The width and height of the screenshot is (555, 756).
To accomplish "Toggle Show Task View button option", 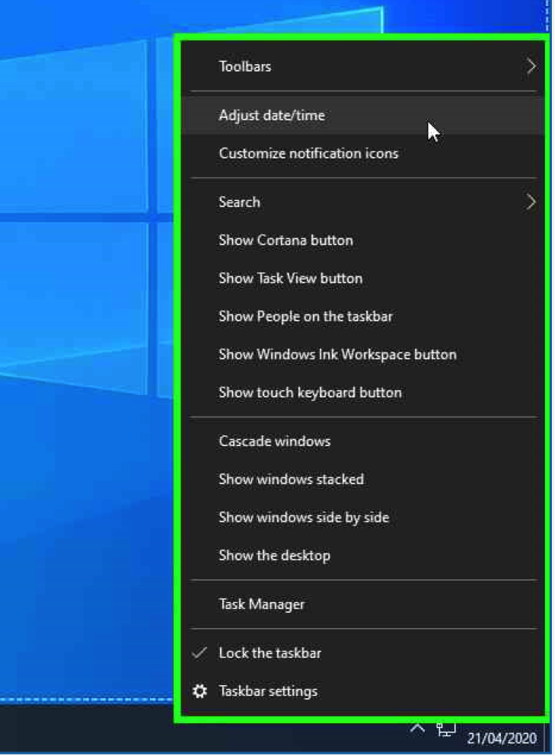I will coord(290,279).
